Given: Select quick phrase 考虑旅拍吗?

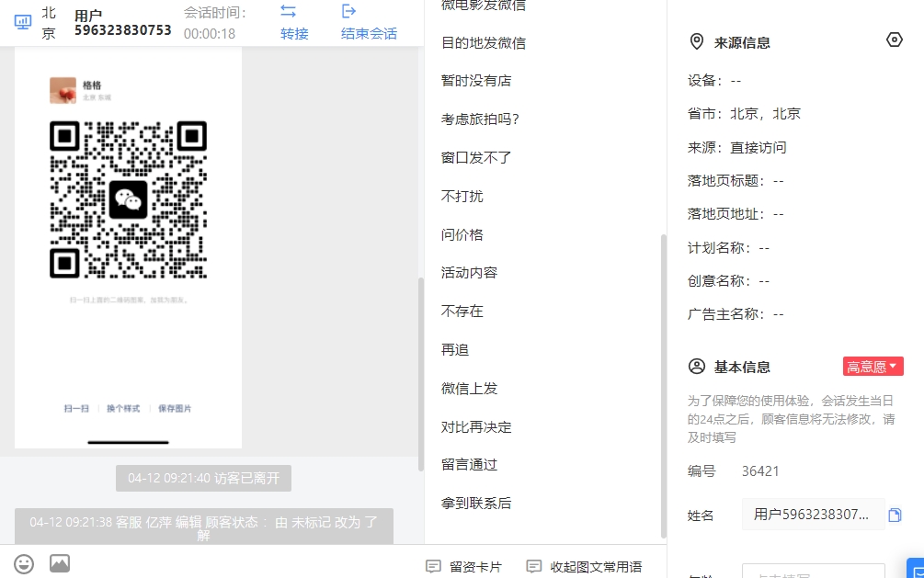Looking at the screenshot, I should point(480,119).
